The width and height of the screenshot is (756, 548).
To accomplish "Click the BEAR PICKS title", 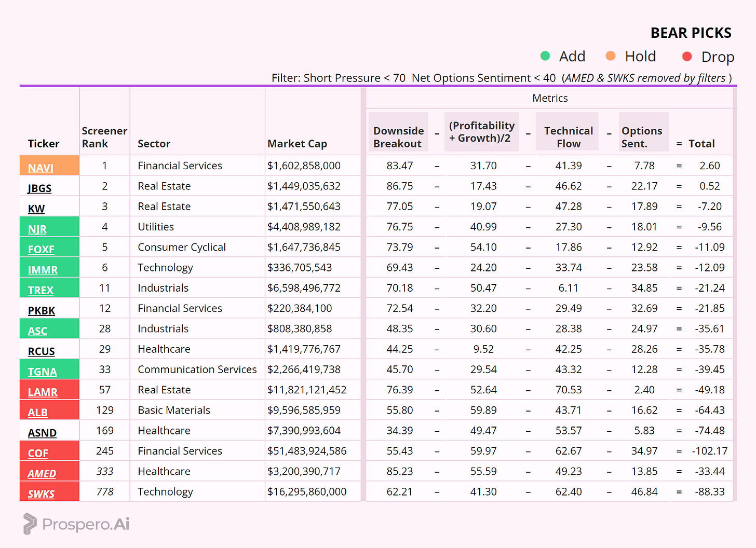I will click(691, 33).
